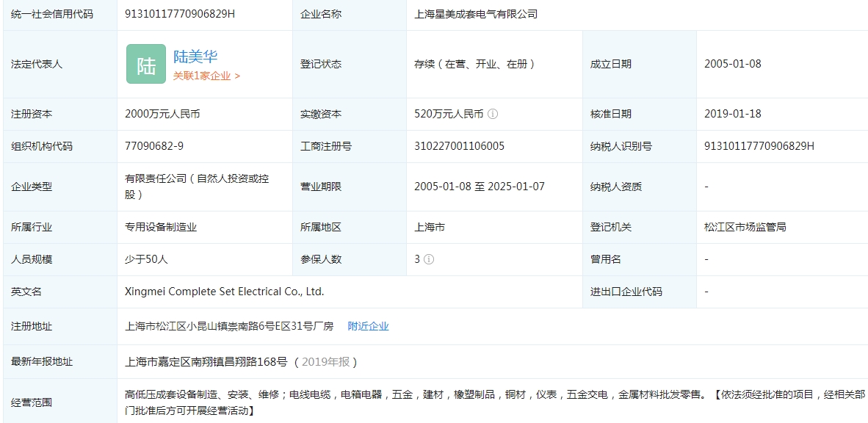Click the gray 2019年报 label

[325, 361]
